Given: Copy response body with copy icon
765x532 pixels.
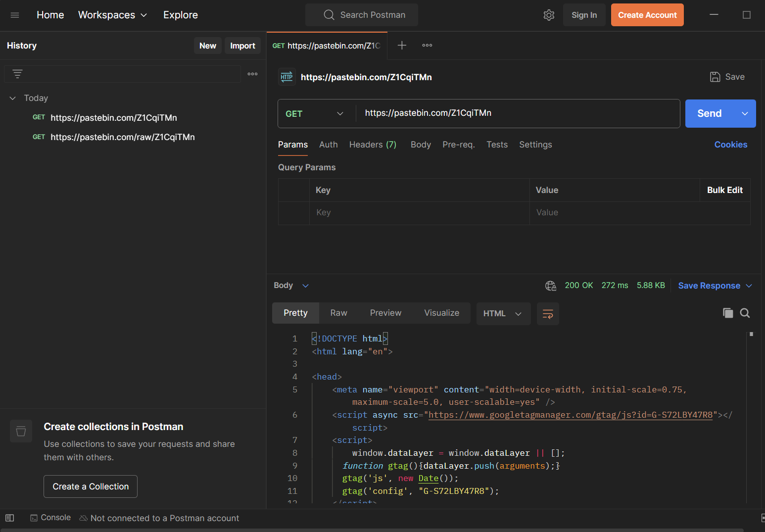Looking at the screenshot, I should pyautogui.click(x=728, y=313).
